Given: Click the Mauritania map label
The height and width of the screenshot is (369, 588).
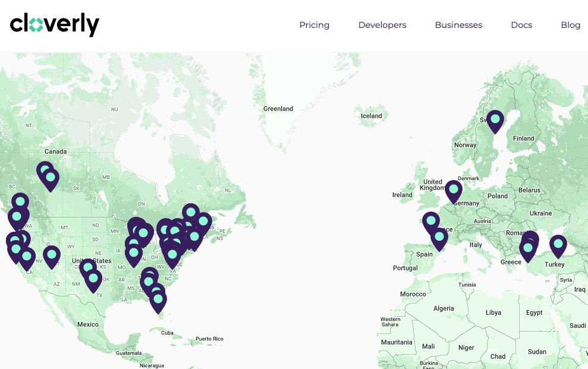Looking at the screenshot, I should (x=397, y=342).
